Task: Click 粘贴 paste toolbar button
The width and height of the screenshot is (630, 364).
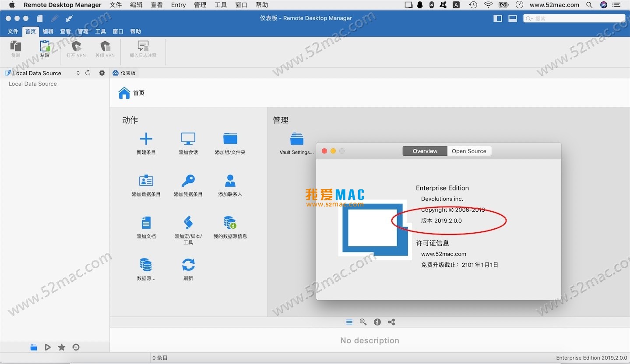Action: [45, 49]
